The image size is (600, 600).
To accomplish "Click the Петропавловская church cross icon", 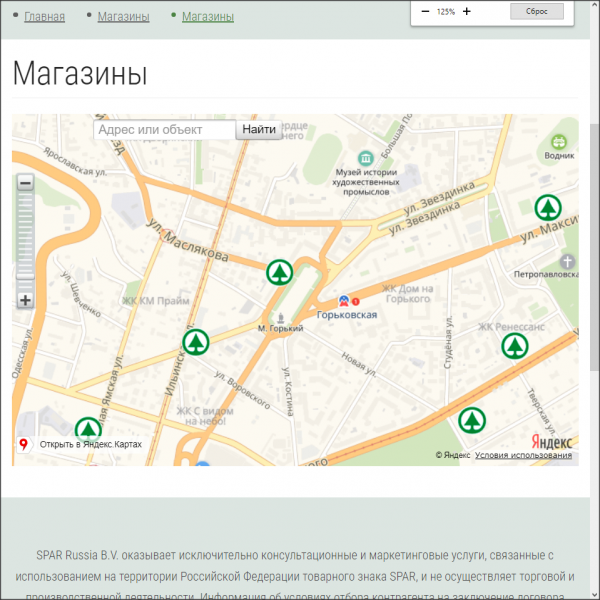I will (x=567, y=262).
